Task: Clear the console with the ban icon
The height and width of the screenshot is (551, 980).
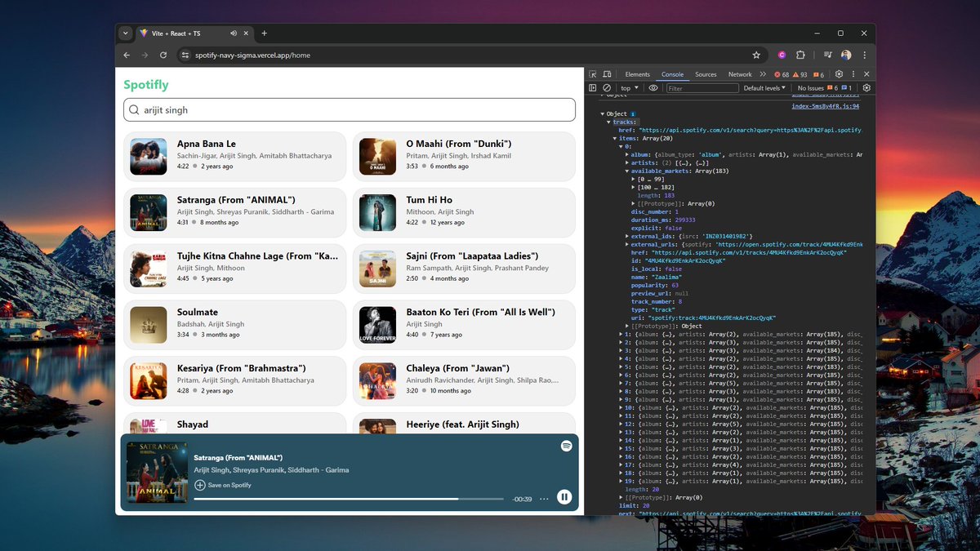Action: [x=607, y=88]
